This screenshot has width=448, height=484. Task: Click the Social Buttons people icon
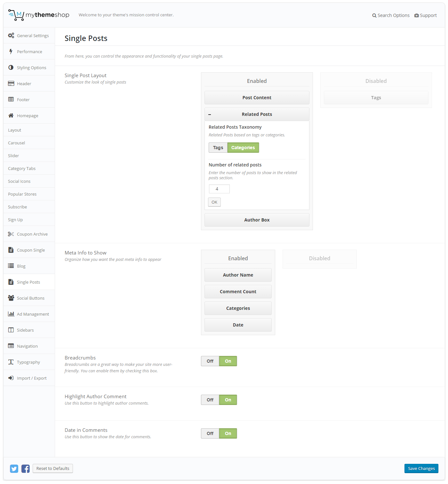coord(11,298)
